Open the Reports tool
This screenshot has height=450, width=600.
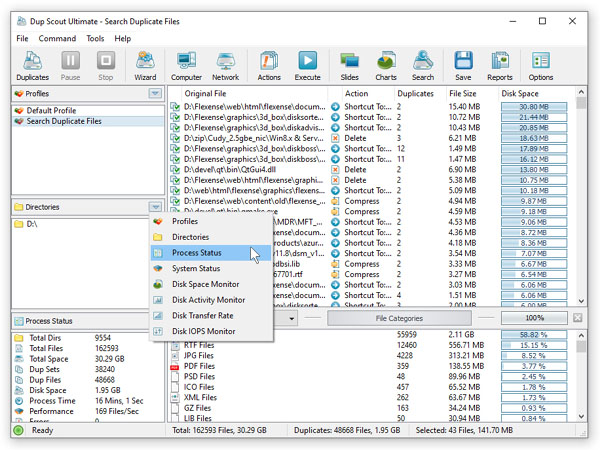pyautogui.click(x=500, y=66)
